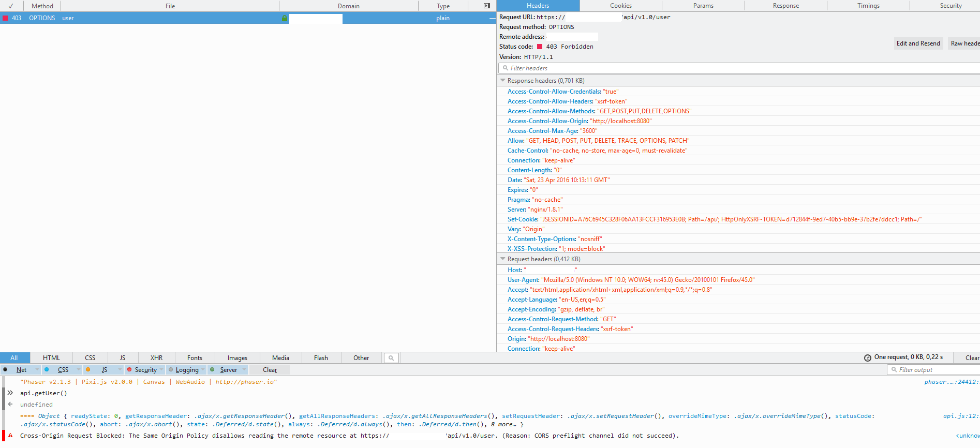980x448 pixels.
Task: Click the Access-Control-Request-Method header row
Action: coord(738,319)
